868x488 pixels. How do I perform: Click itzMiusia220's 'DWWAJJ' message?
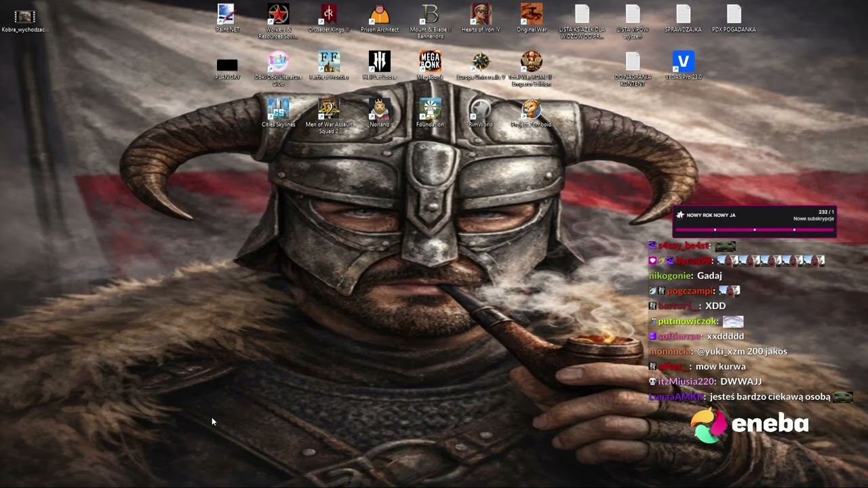click(x=742, y=382)
